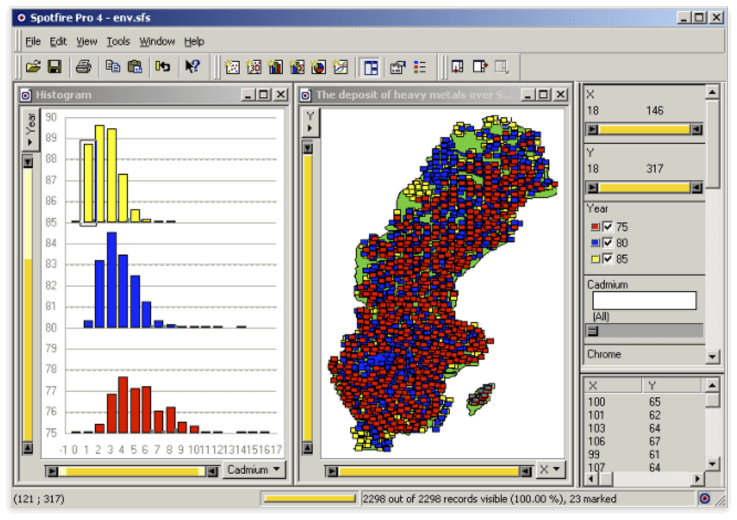The width and height of the screenshot is (737, 520).
Task: Click the X range slider in query panel
Action: coord(644,129)
